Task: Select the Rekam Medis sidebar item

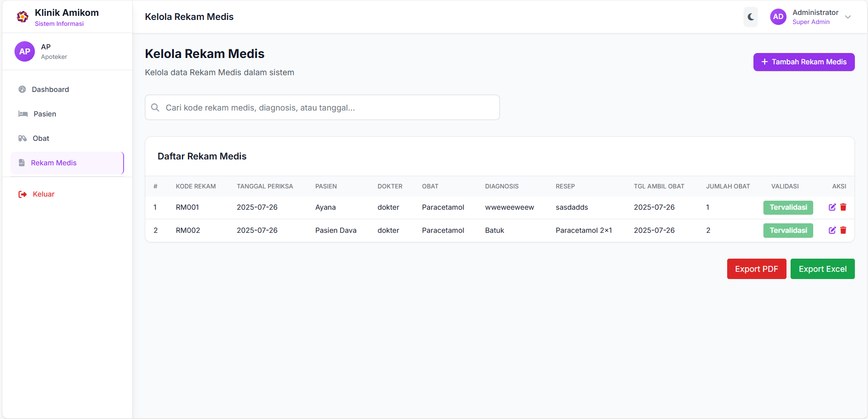Action: tap(53, 163)
